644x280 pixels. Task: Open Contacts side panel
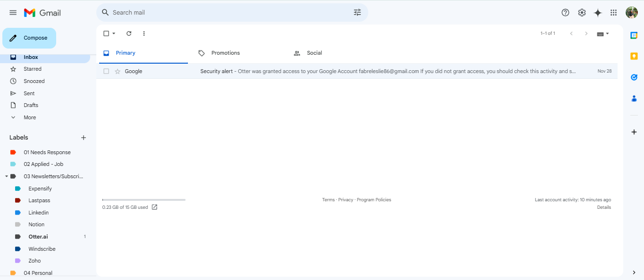(x=634, y=98)
